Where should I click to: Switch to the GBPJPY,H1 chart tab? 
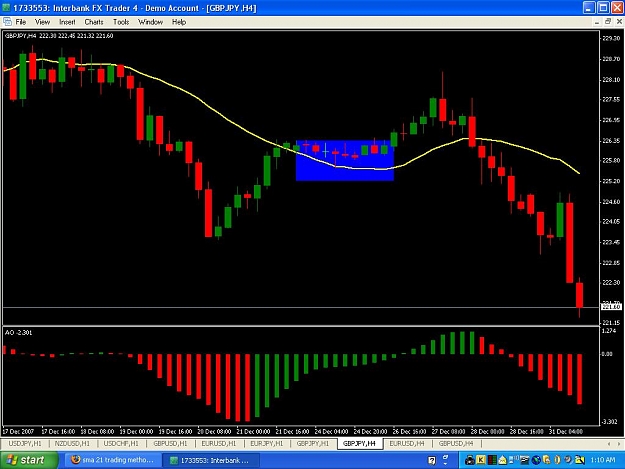point(313,443)
